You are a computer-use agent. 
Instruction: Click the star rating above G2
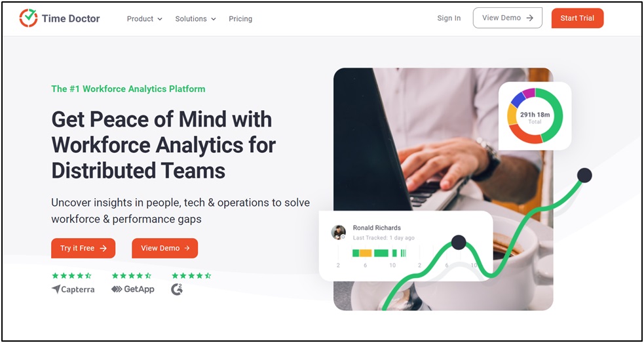click(x=191, y=275)
